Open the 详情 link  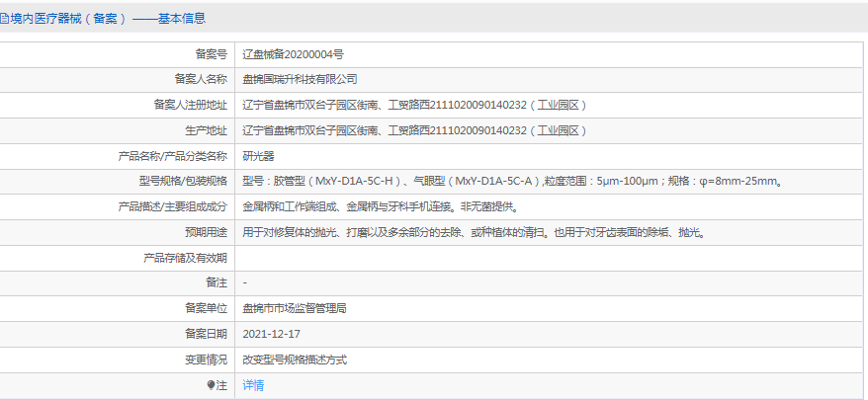tap(253, 385)
